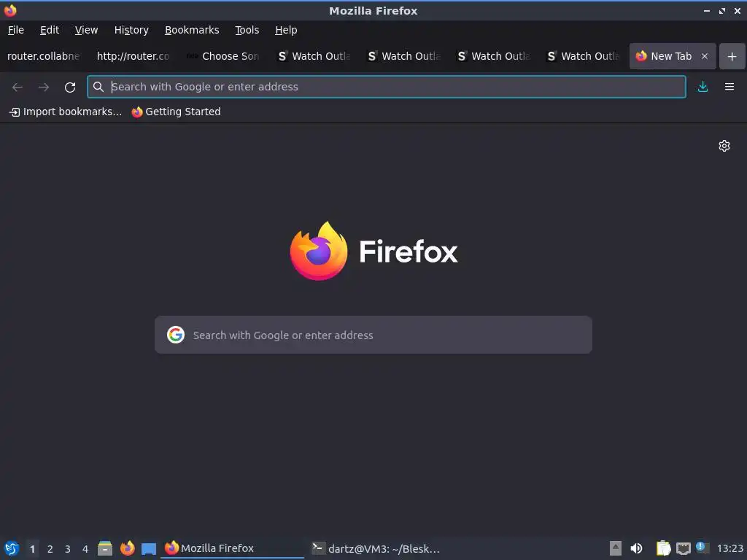Click the show desktop panel icon
Screen dimensions: 747x560
[149, 548]
